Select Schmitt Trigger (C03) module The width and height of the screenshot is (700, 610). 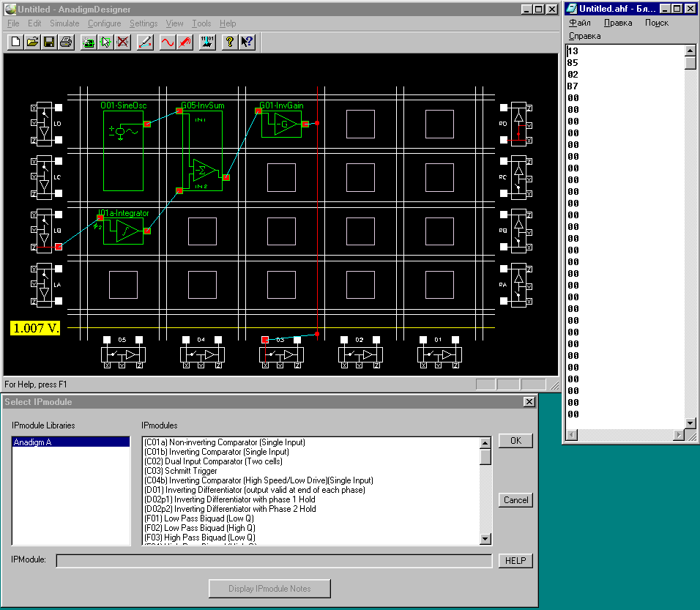[181, 471]
